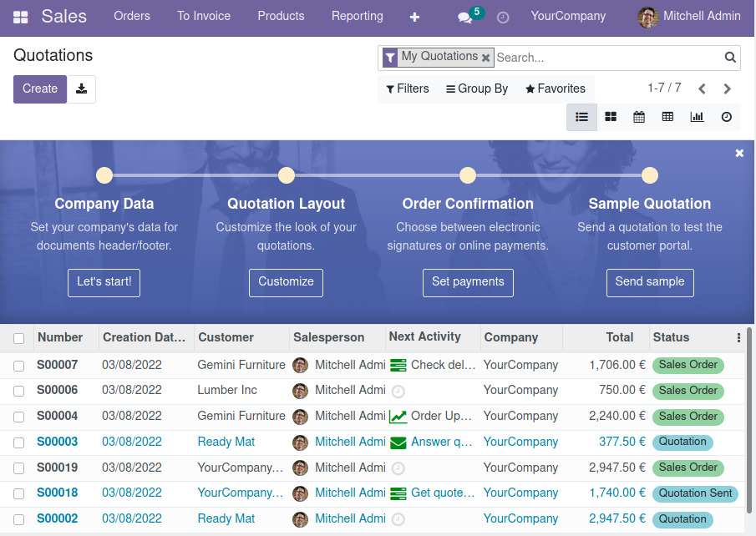Viewport: 756px width, 536px height.
Task: Expand the Group By options
Action: 476,88
